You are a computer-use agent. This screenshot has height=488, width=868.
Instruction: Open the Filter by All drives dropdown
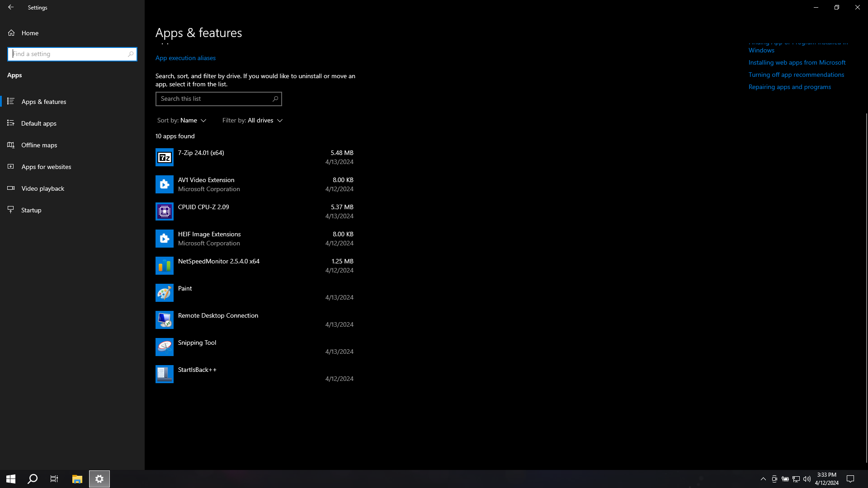coord(252,121)
